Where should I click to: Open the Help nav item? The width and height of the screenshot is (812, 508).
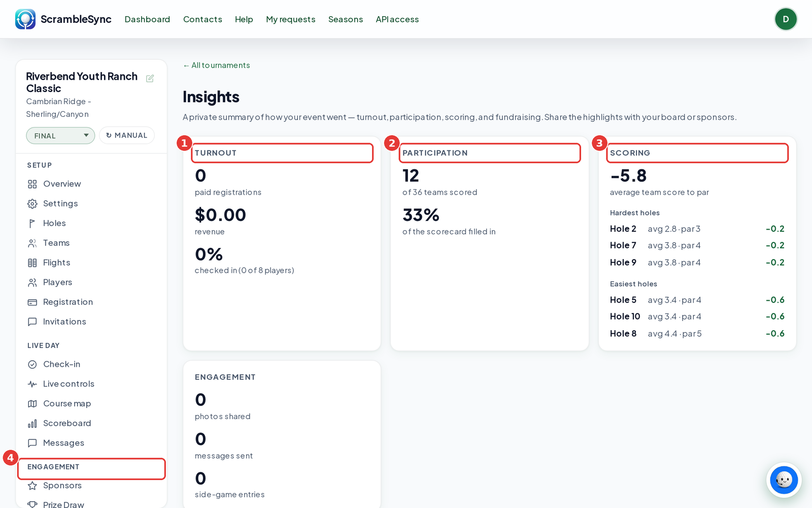pyautogui.click(x=244, y=19)
